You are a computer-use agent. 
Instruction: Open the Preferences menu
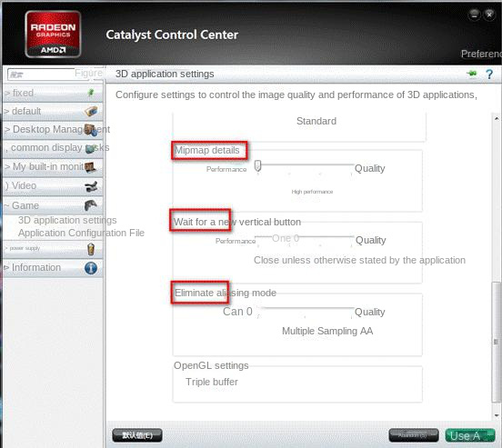(481, 54)
